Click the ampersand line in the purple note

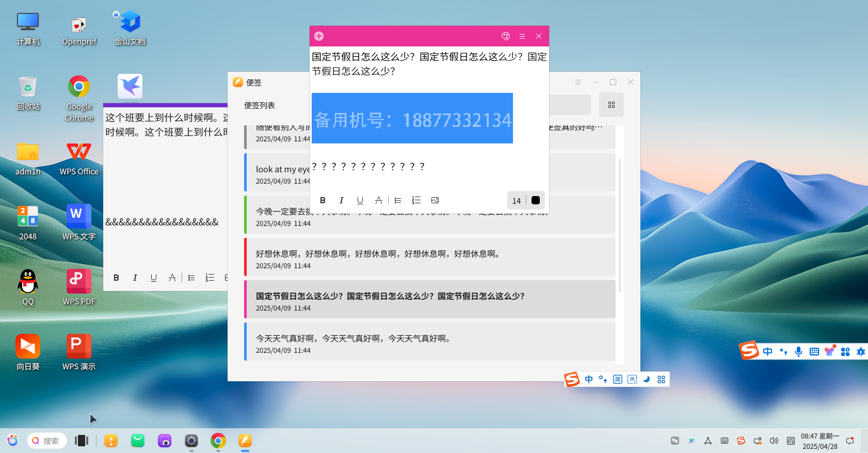coord(162,222)
